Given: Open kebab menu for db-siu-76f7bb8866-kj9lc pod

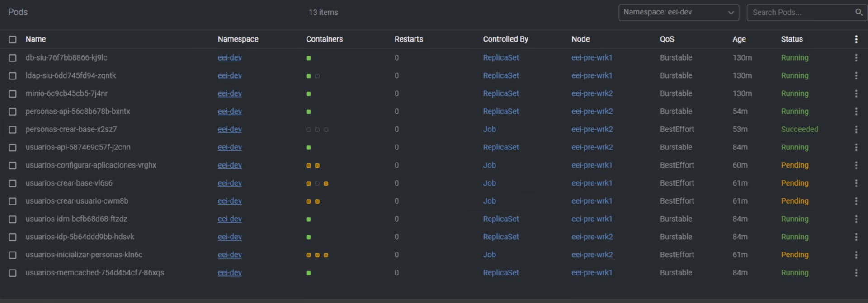Looking at the screenshot, I should (856, 58).
